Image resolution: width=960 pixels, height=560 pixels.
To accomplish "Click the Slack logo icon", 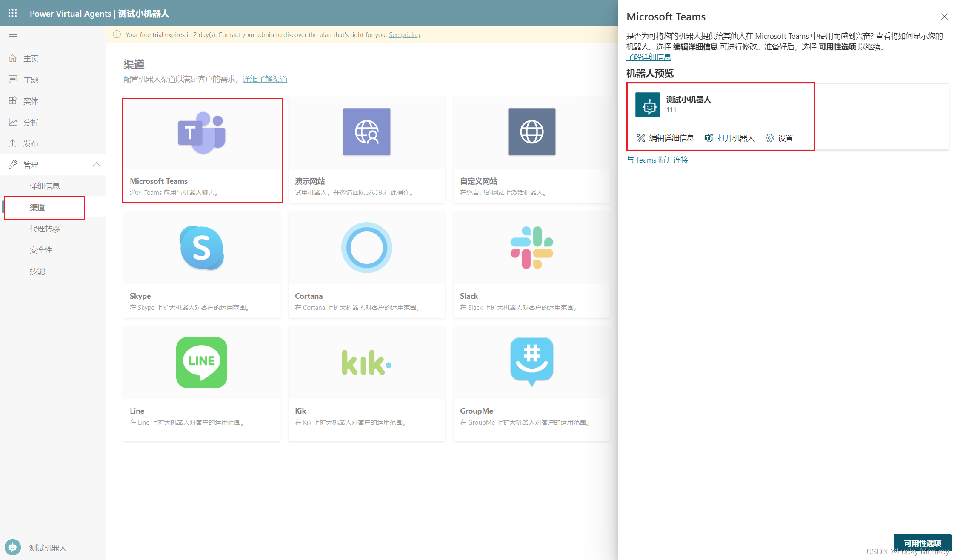I will [x=532, y=248].
